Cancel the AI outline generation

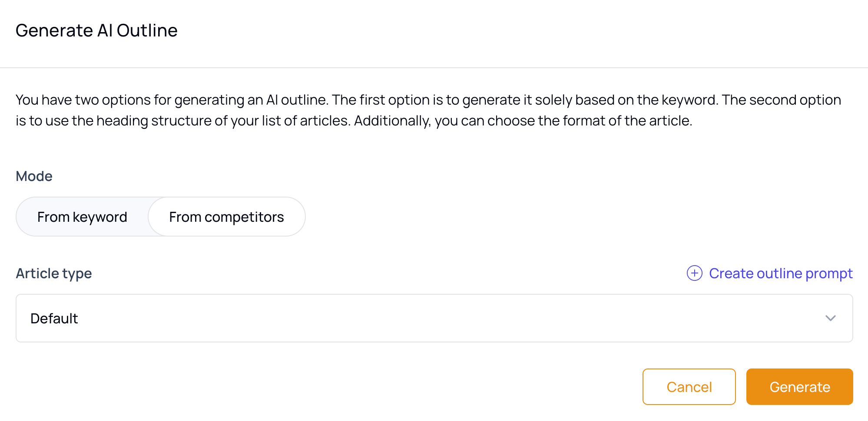pyautogui.click(x=689, y=386)
